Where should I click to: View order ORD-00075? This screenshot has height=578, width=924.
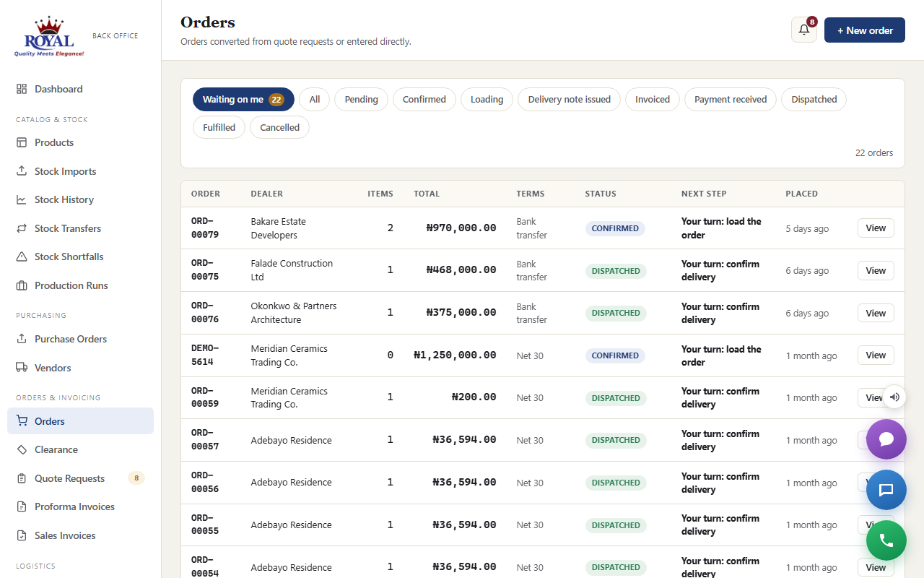tap(876, 271)
